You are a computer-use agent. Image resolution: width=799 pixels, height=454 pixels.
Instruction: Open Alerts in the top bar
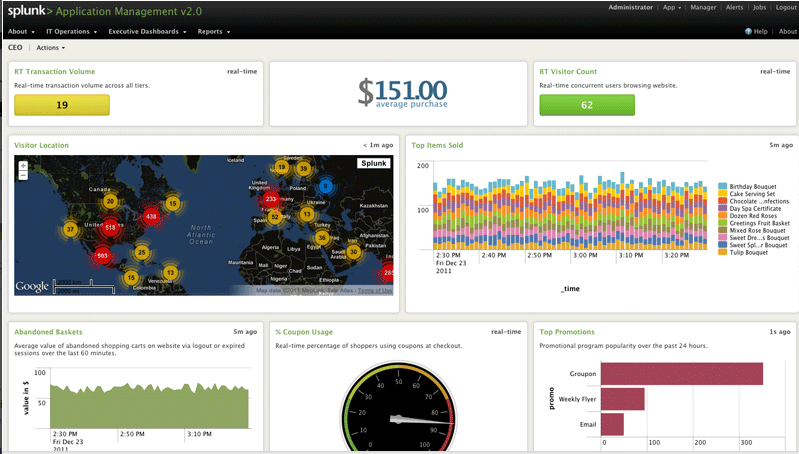734,8
